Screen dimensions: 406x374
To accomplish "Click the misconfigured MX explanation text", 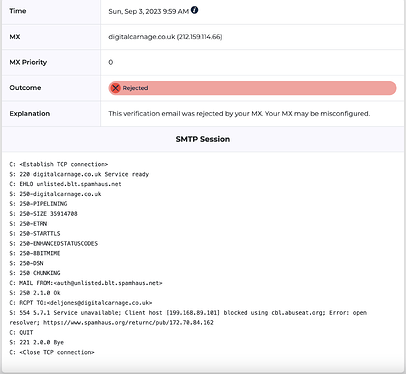I will click(x=239, y=113).
